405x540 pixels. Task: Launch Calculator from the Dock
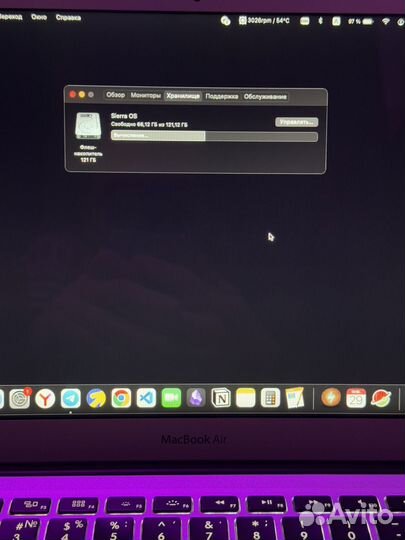[x=270, y=398]
